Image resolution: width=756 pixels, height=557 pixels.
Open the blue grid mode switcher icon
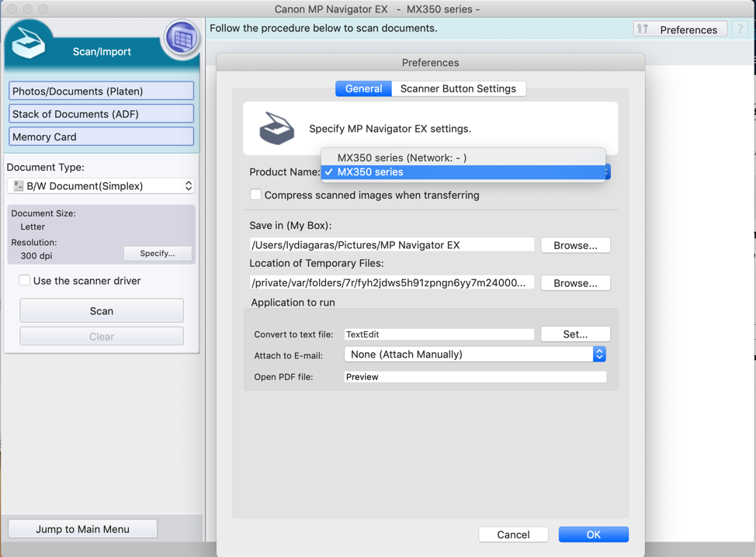tap(181, 36)
